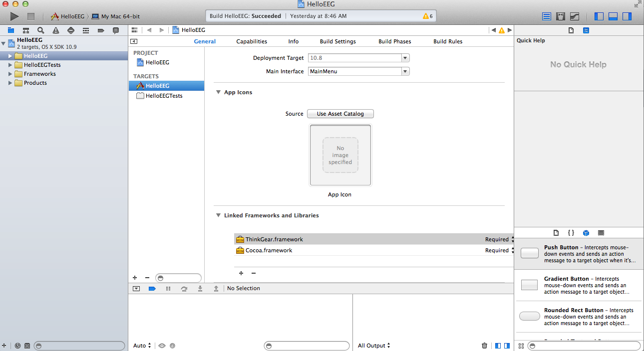Switch library to icon grid view
644x351 pixels.
tap(521, 346)
